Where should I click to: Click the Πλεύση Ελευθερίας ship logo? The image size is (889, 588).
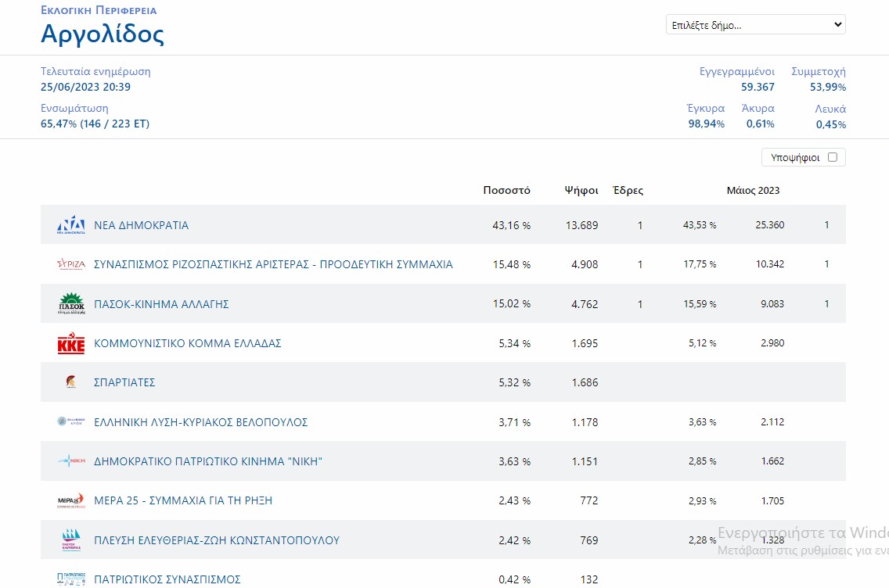[x=71, y=540]
